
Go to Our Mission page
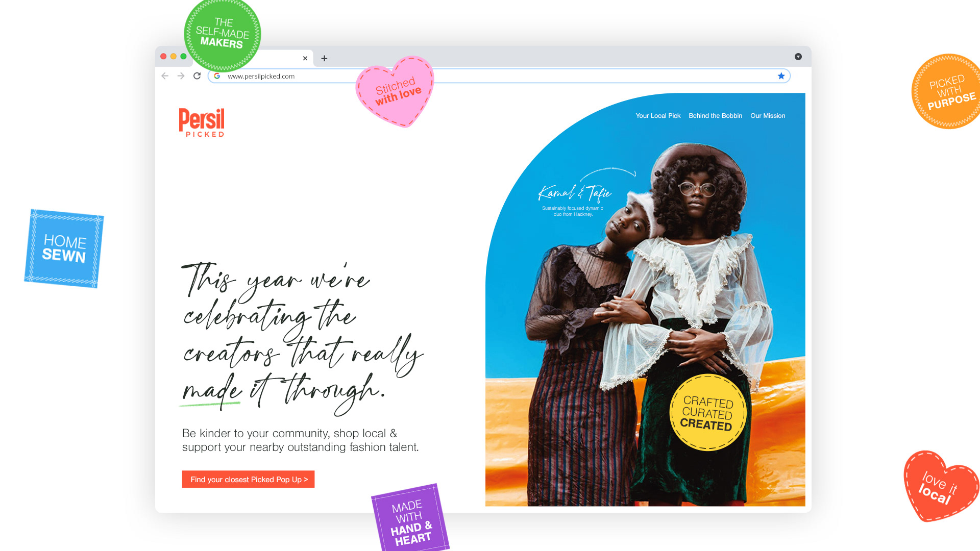click(x=768, y=116)
